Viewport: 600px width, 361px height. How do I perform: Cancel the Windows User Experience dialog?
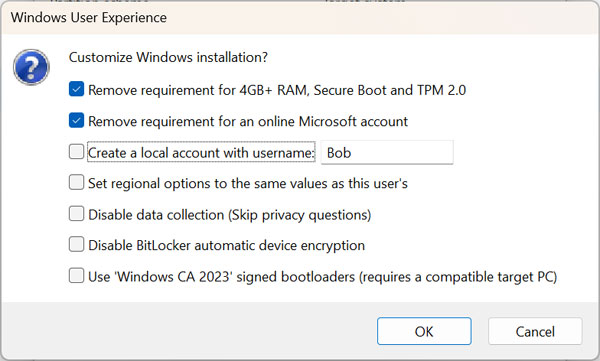[535, 331]
